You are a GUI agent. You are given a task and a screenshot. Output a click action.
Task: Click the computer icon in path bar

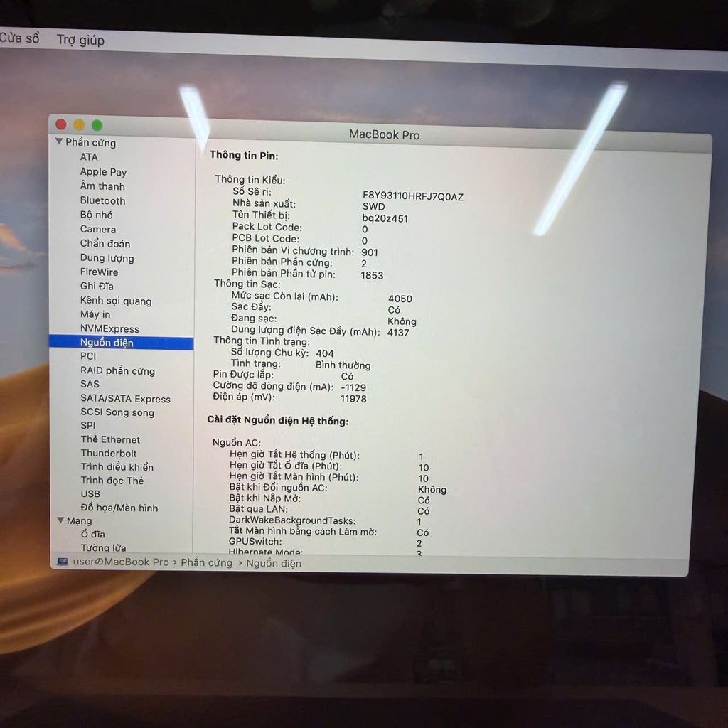tap(63, 562)
